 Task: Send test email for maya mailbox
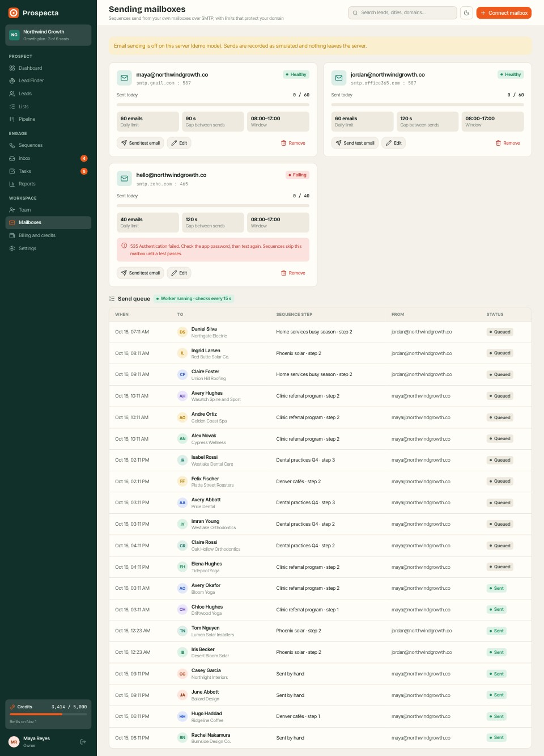coord(141,143)
